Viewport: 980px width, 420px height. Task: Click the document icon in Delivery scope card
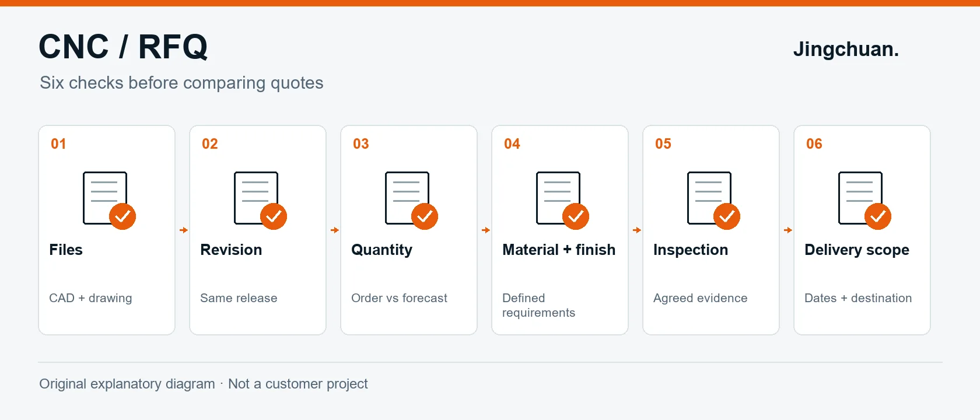864,200
